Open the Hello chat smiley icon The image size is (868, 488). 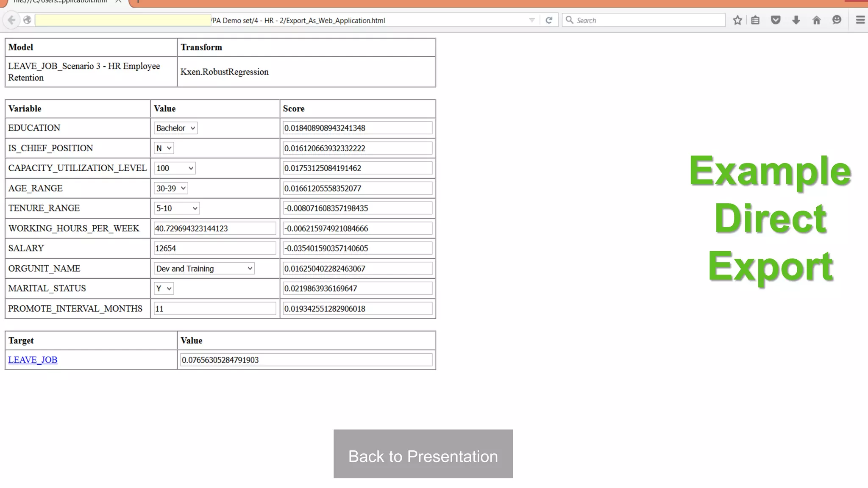pos(837,20)
